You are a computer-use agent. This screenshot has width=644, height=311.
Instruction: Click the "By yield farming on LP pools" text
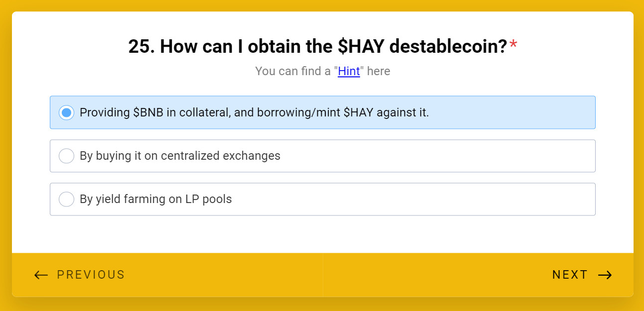click(x=155, y=199)
